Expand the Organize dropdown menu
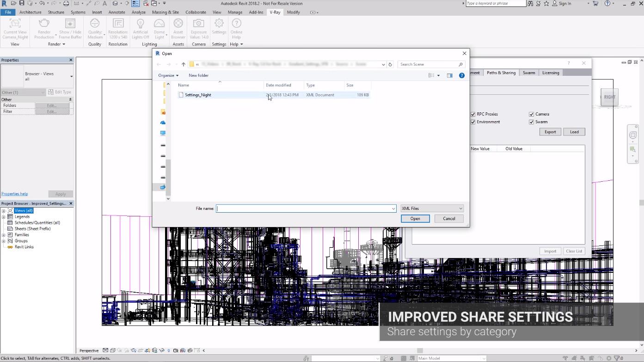 coord(168,75)
